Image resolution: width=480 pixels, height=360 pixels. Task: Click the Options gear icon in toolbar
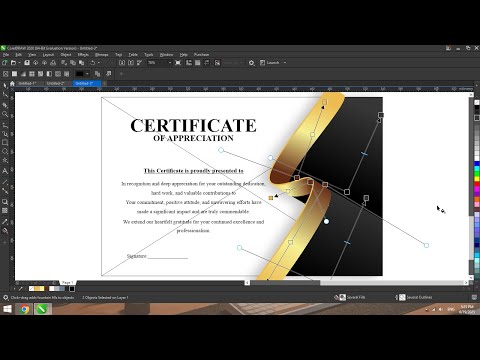251,63
